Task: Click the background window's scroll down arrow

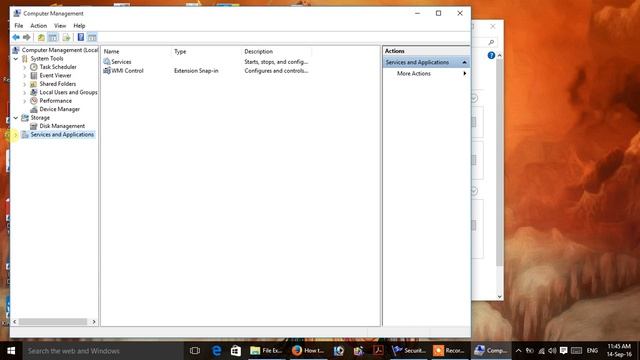Action: 500,297
